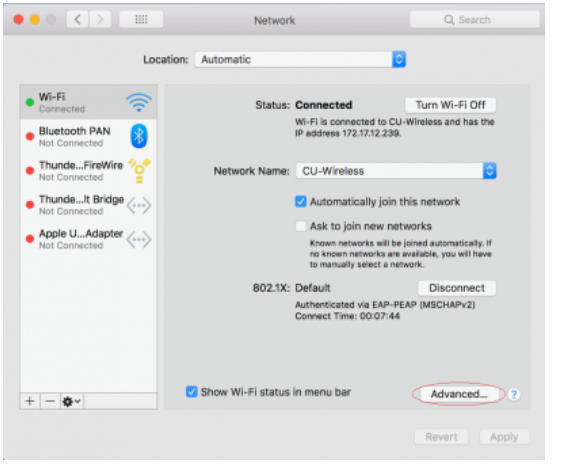Click the Connect Time: 00:07:44 text
562x467 pixels.
[x=347, y=316]
